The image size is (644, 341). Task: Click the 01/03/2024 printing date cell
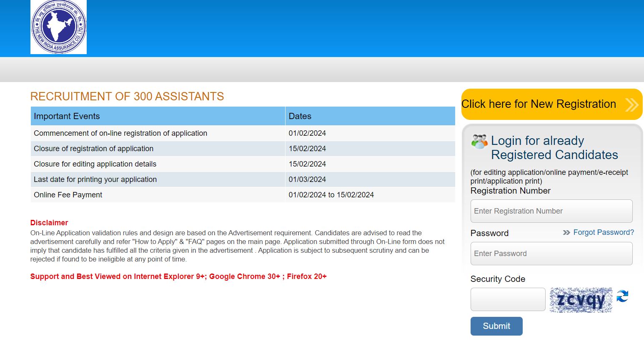coord(307,179)
